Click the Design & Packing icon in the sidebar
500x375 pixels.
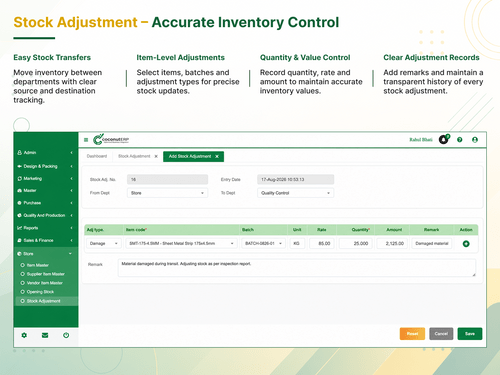click(19, 166)
